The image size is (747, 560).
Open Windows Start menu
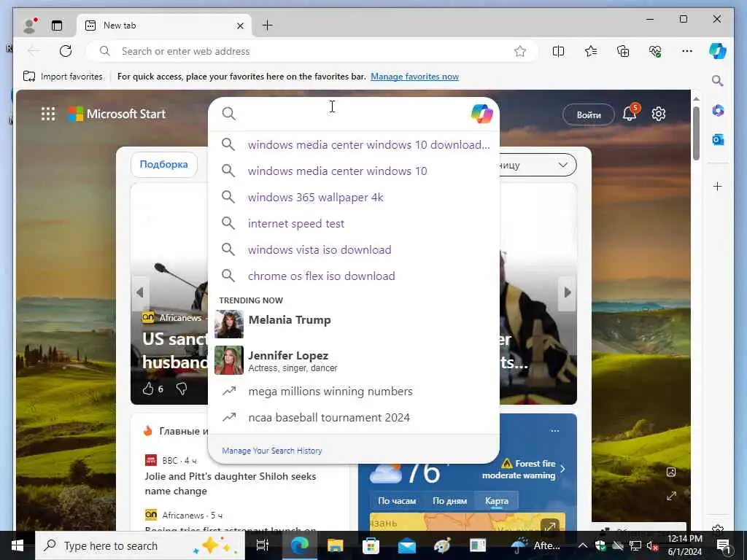tap(18, 545)
